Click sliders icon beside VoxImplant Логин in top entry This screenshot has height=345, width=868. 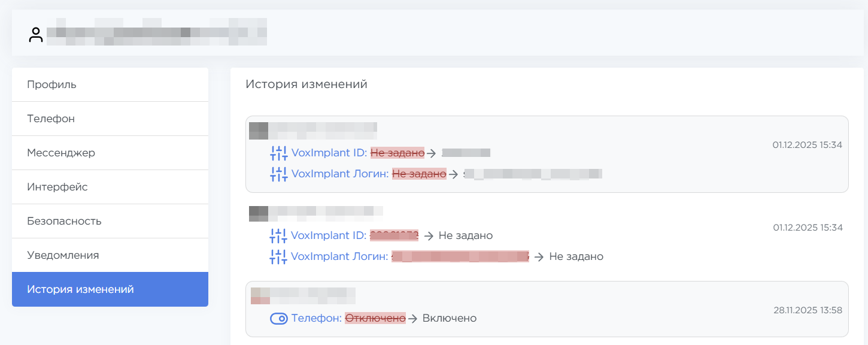[279, 174]
